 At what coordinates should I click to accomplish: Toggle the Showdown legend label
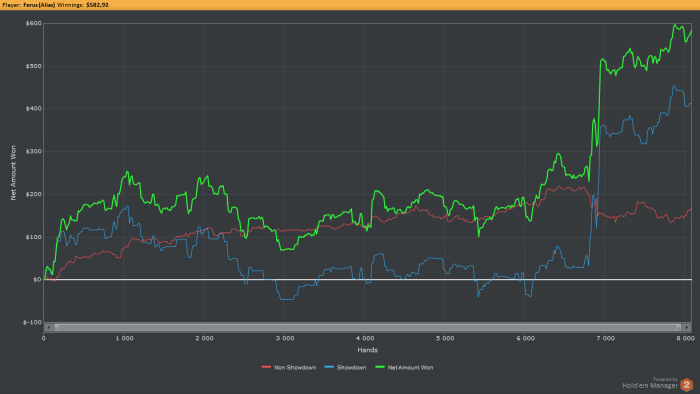tap(351, 368)
